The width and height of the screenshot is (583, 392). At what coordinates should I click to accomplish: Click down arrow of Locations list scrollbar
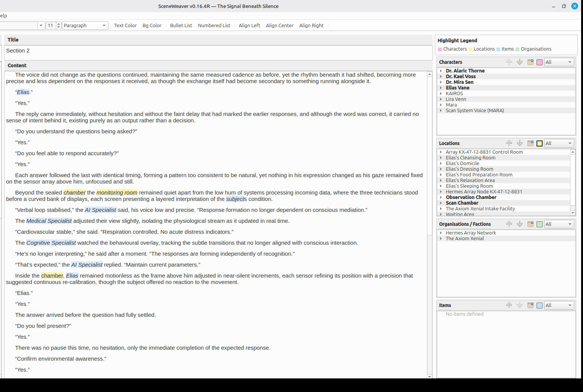[573, 213]
